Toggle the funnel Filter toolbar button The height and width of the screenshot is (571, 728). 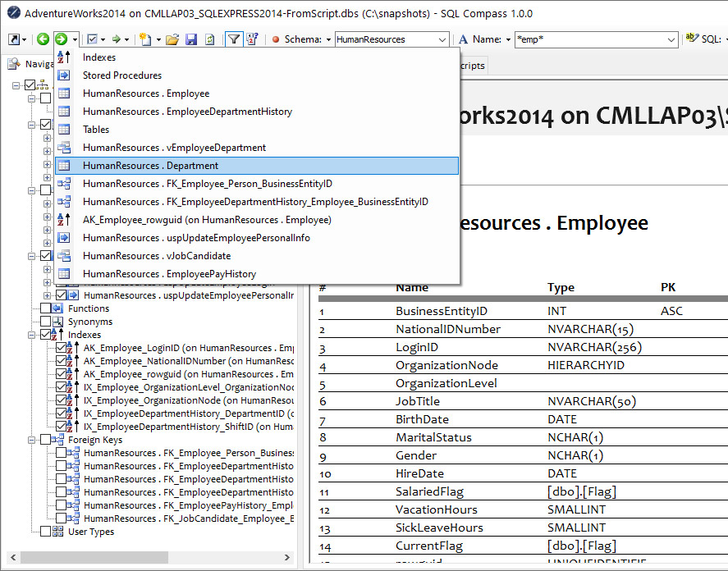[x=234, y=39]
